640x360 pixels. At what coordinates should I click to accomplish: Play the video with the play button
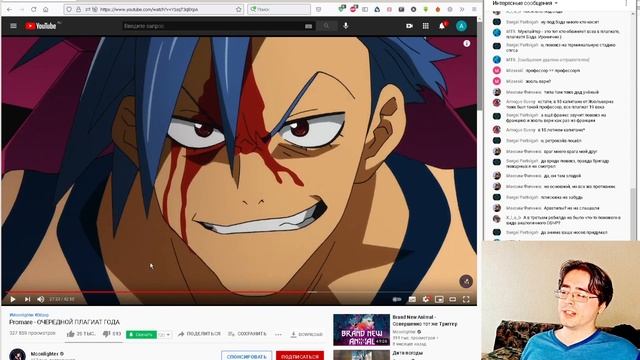pyautogui.click(x=13, y=299)
